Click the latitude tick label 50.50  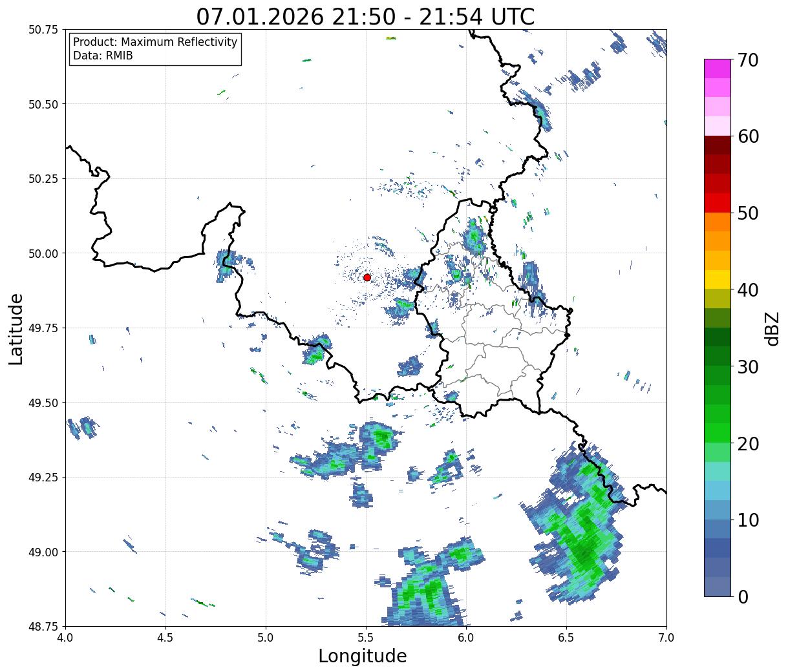pyautogui.click(x=43, y=104)
